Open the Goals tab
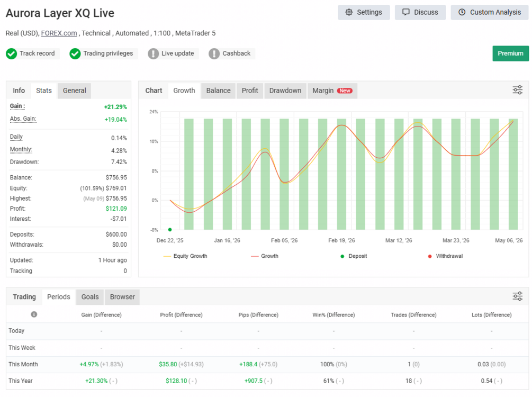This screenshot has width=532, height=397. point(90,297)
